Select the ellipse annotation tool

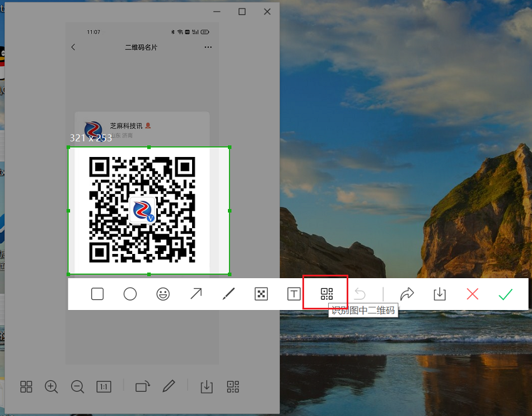click(x=130, y=294)
